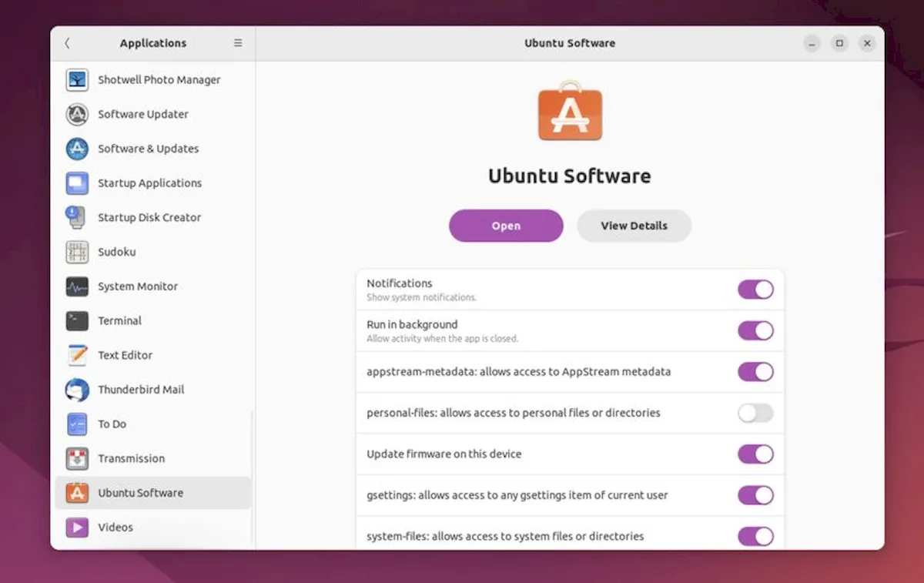Toggle system-files access switch

pos(755,536)
